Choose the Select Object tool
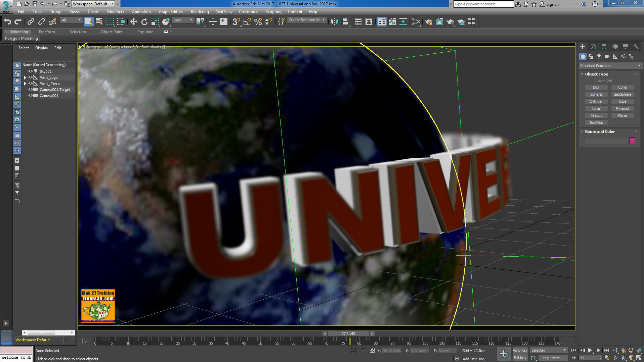The image size is (644, 362). click(88, 22)
